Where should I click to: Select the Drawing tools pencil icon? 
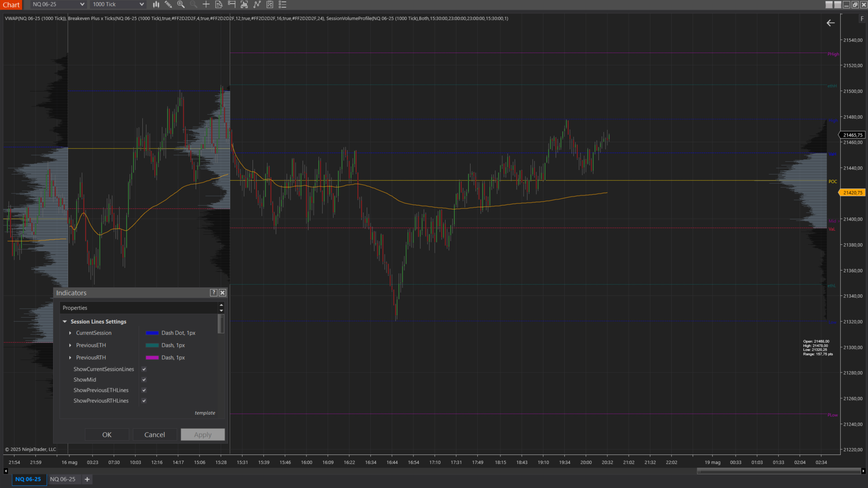click(168, 4)
